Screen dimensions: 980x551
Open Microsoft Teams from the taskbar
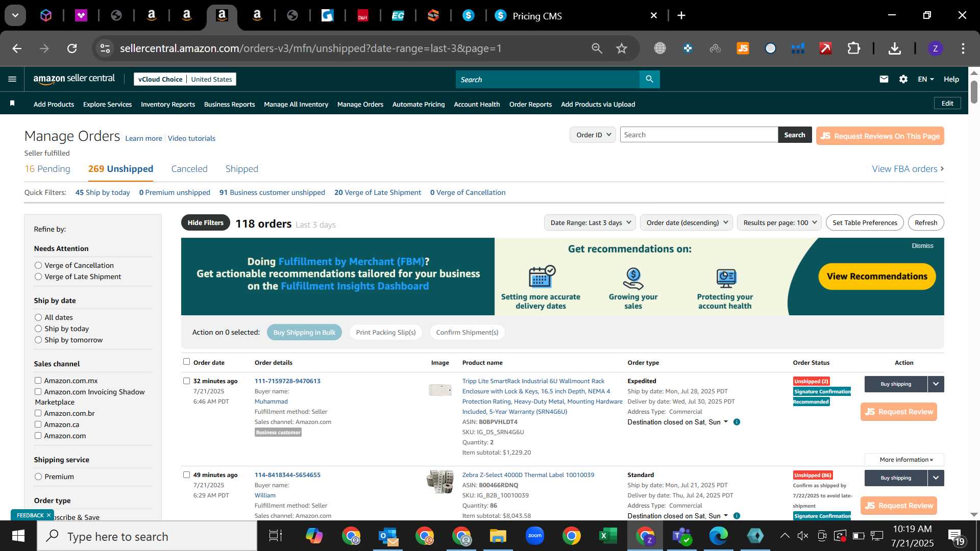coord(681,536)
